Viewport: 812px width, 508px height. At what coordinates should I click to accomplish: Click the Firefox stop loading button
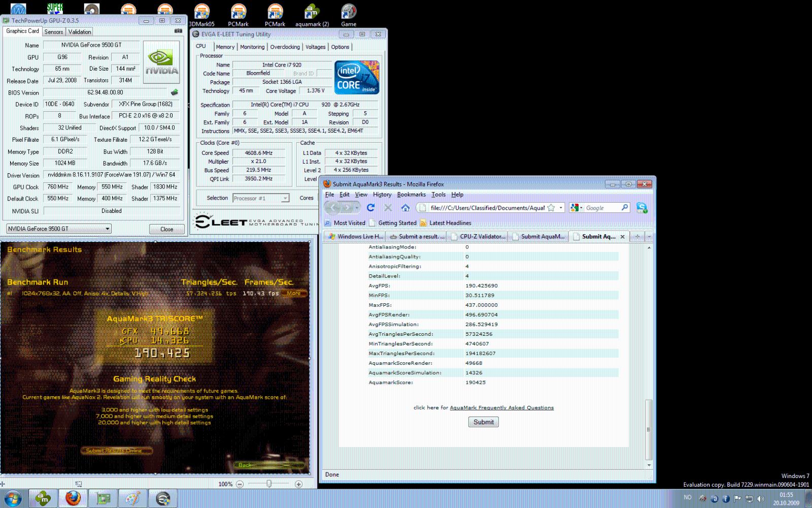coord(388,207)
